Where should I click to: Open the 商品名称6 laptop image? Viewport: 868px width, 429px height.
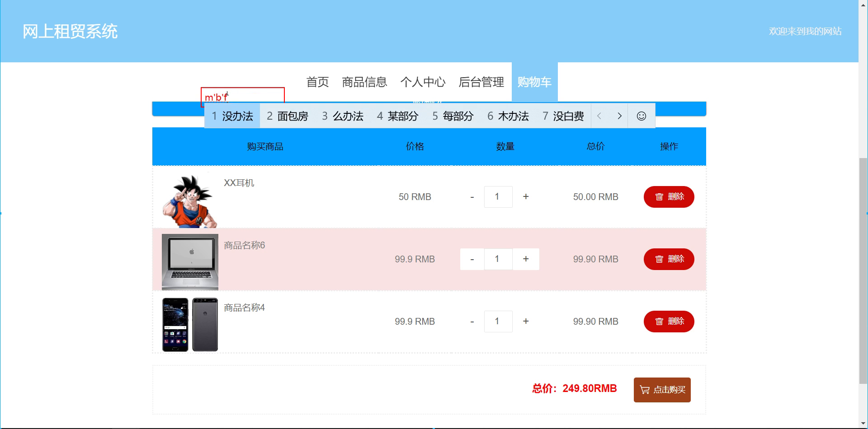coord(190,262)
